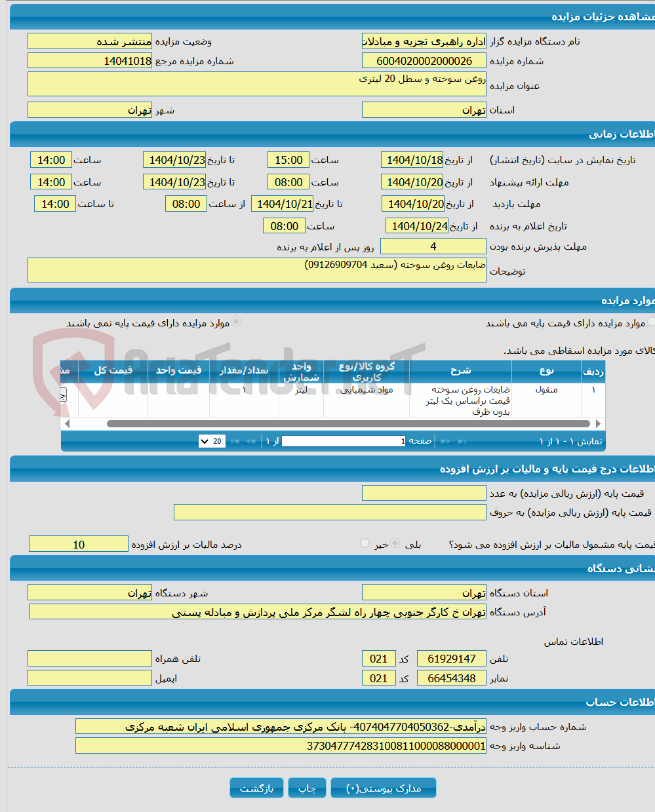The width and height of the screenshot is (655, 812).
Task: Click phone area code field 021
Action: pos(379,658)
